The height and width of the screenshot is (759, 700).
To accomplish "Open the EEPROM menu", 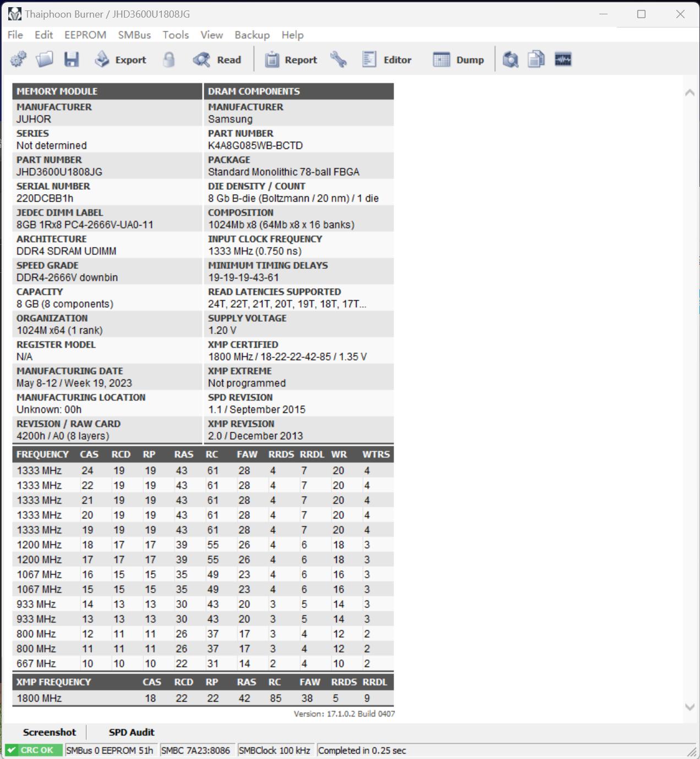I will click(85, 35).
